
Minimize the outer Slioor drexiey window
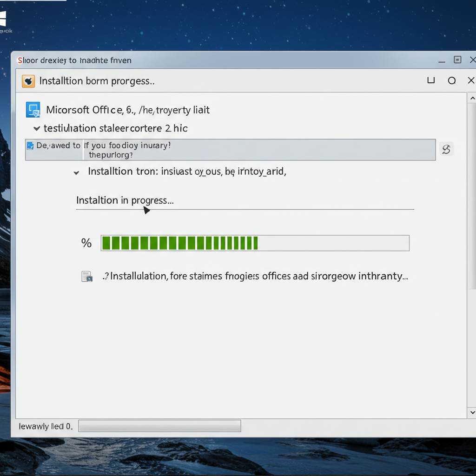(442, 61)
